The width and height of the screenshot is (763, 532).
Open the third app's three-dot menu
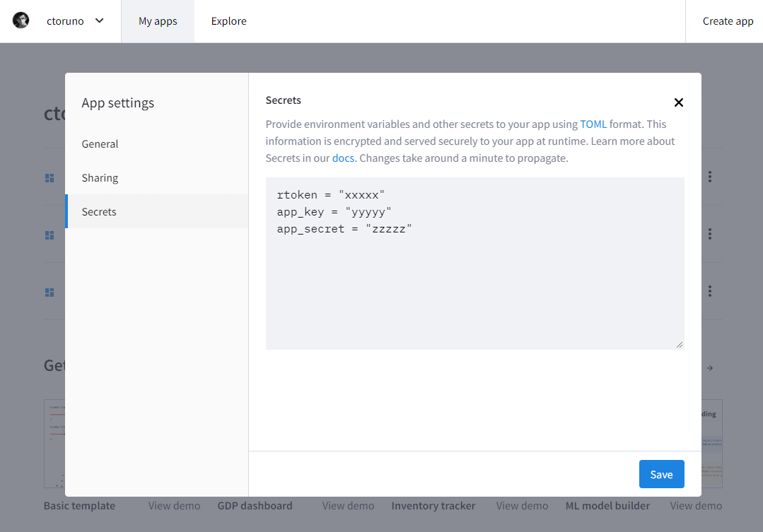[709, 291]
